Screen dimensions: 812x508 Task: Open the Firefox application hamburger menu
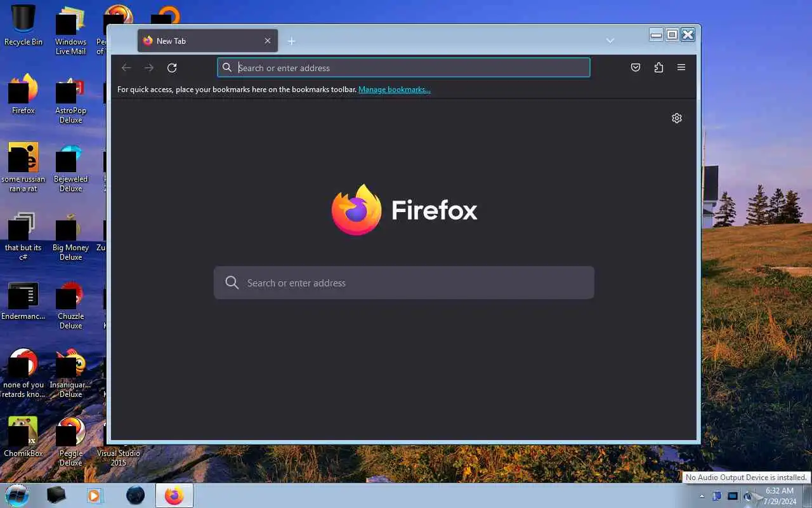point(681,68)
